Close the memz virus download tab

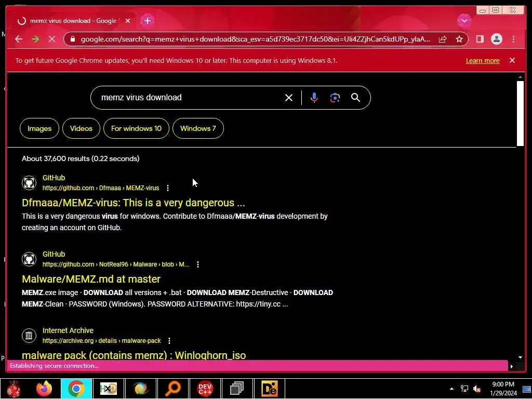(128, 21)
